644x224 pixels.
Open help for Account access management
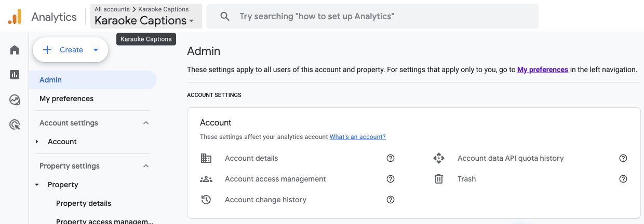click(391, 179)
